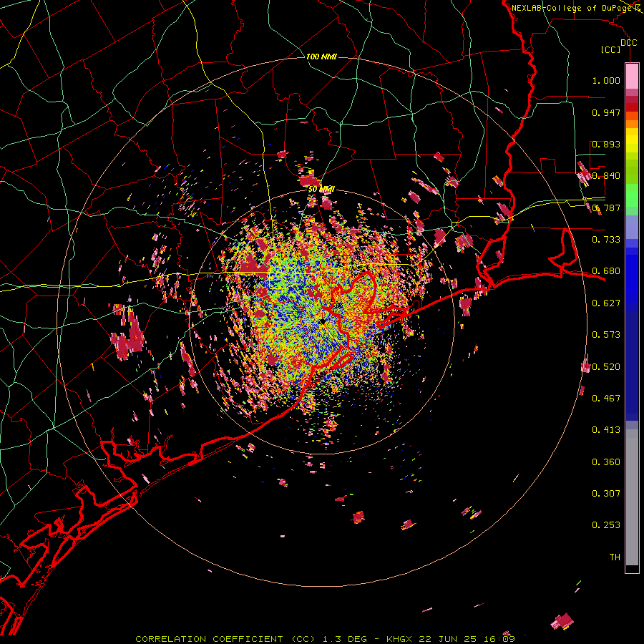This screenshot has width=644, height=644.
Task: Click the 0.520 scale value
Action: [x=606, y=367]
